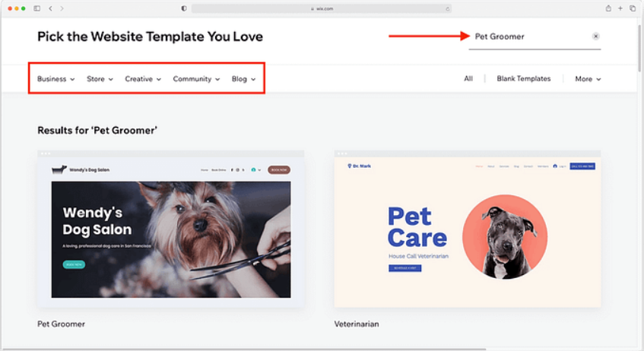This screenshot has height=351, width=644.
Task: Open a new tab with the plus icon
Action: click(x=620, y=8)
